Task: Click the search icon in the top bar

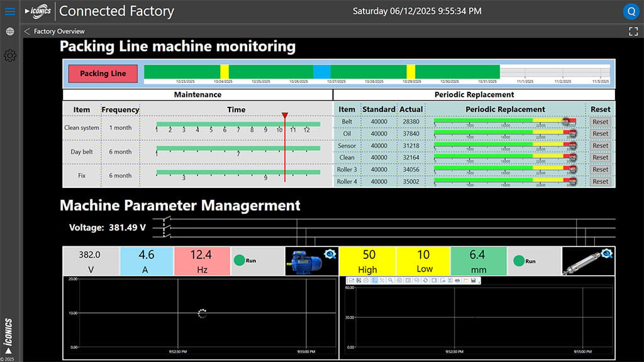Action: coord(631,11)
